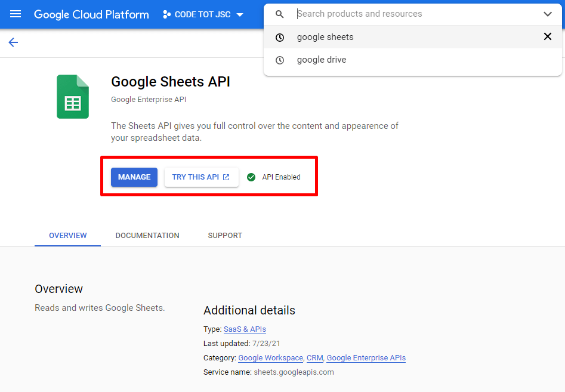Switch to the OVERVIEW tab

(68, 235)
